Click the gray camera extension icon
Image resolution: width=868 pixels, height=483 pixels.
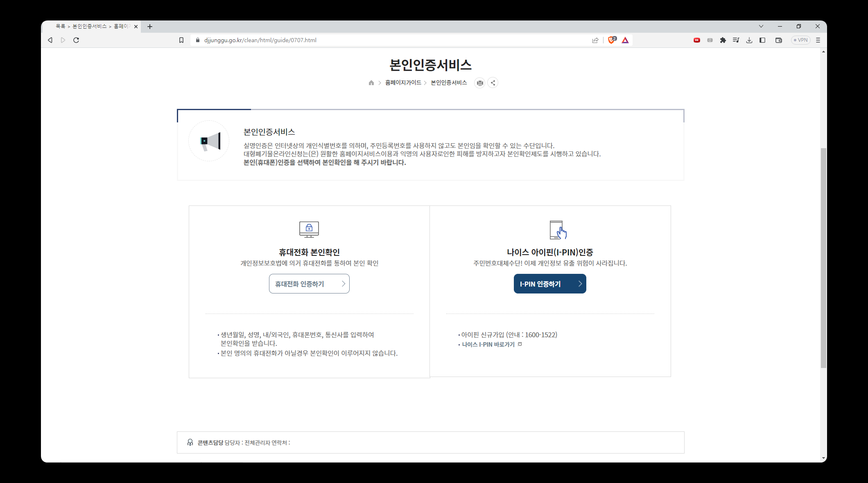710,40
